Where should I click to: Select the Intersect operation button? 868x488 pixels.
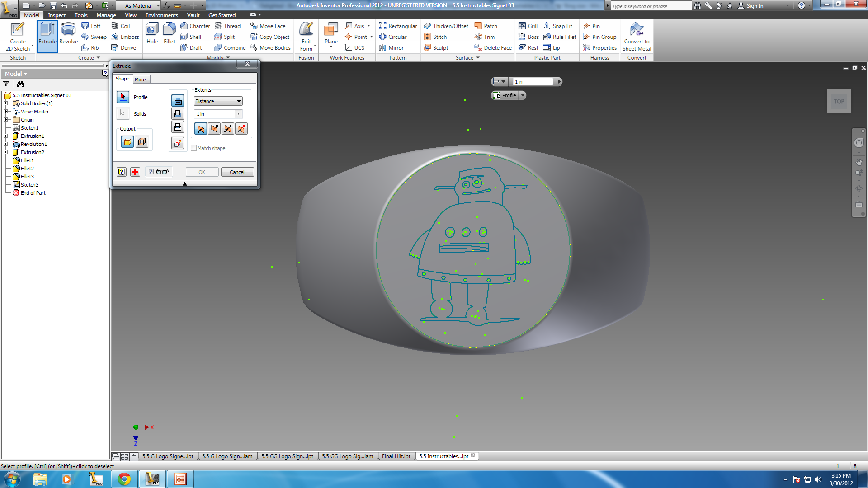pyautogui.click(x=178, y=127)
